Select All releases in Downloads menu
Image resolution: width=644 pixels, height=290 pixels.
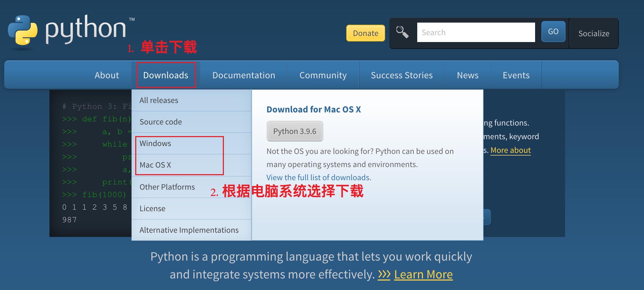(x=159, y=100)
